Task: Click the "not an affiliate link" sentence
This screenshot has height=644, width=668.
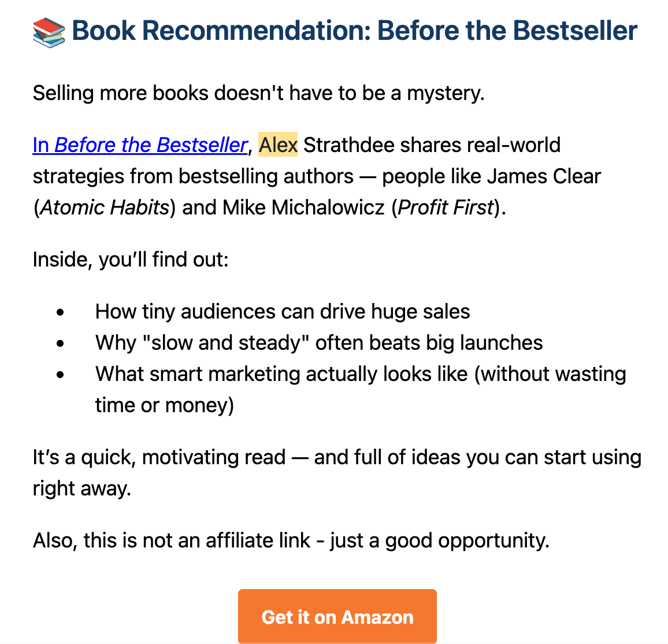Action: tap(291, 541)
